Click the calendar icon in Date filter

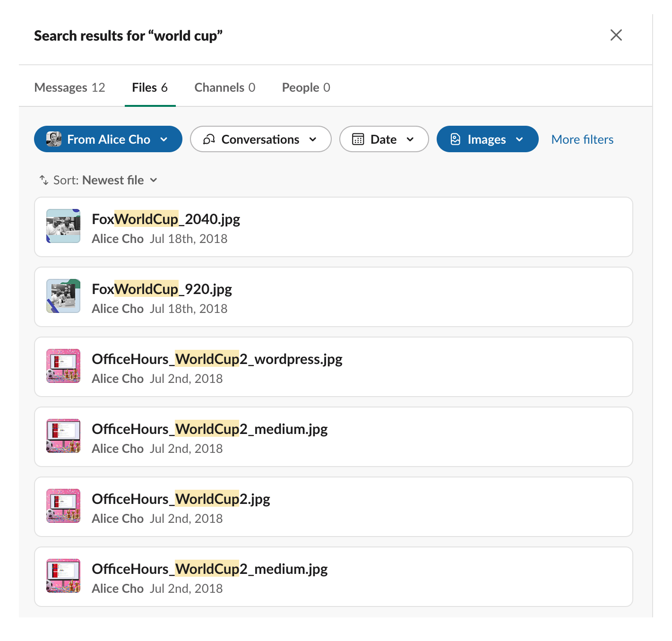click(358, 139)
